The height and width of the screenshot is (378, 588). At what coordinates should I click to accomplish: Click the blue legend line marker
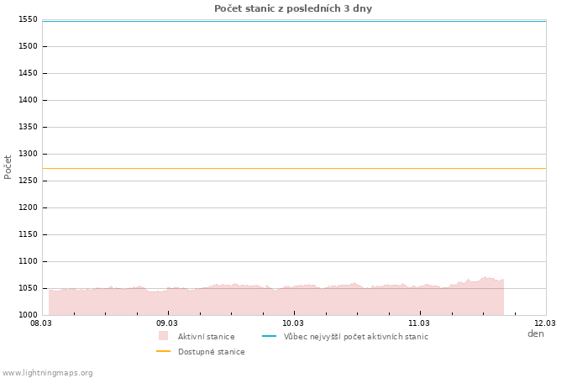pos(269,337)
